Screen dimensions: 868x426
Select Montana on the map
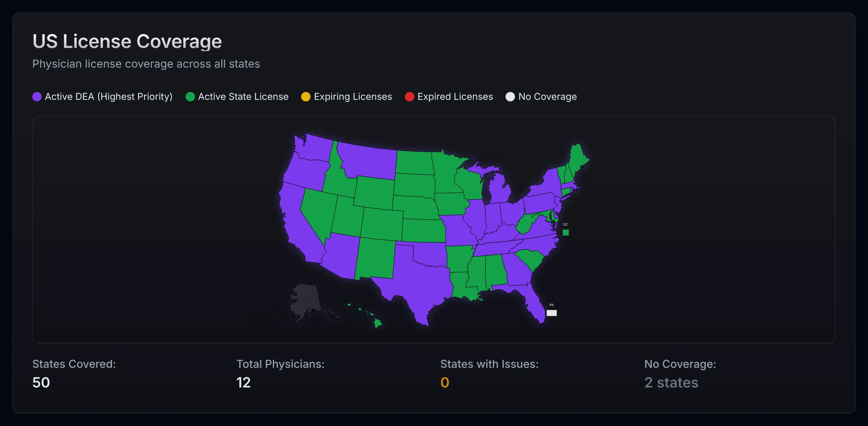[x=368, y=160]
